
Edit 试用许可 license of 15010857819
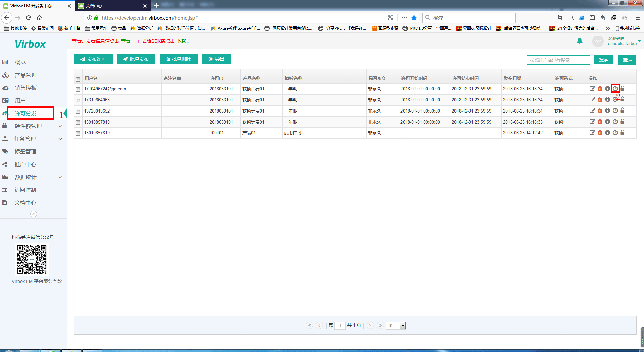coord(592,133)
